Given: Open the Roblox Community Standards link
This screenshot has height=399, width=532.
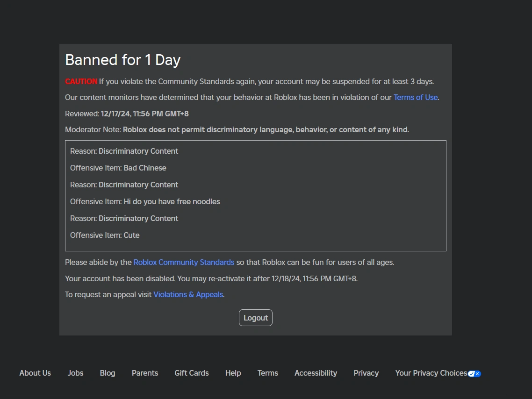Looking at the screenshot, I should point(184,262).
